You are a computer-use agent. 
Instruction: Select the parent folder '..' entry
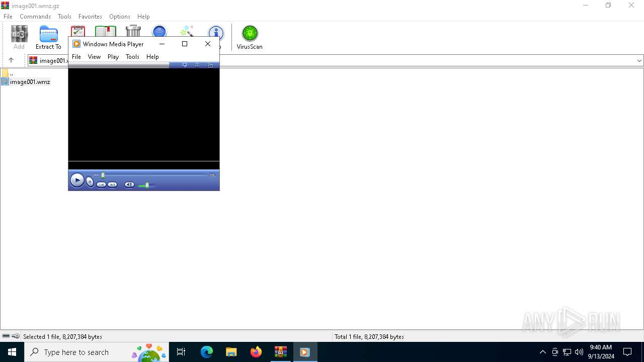[8, 73]
